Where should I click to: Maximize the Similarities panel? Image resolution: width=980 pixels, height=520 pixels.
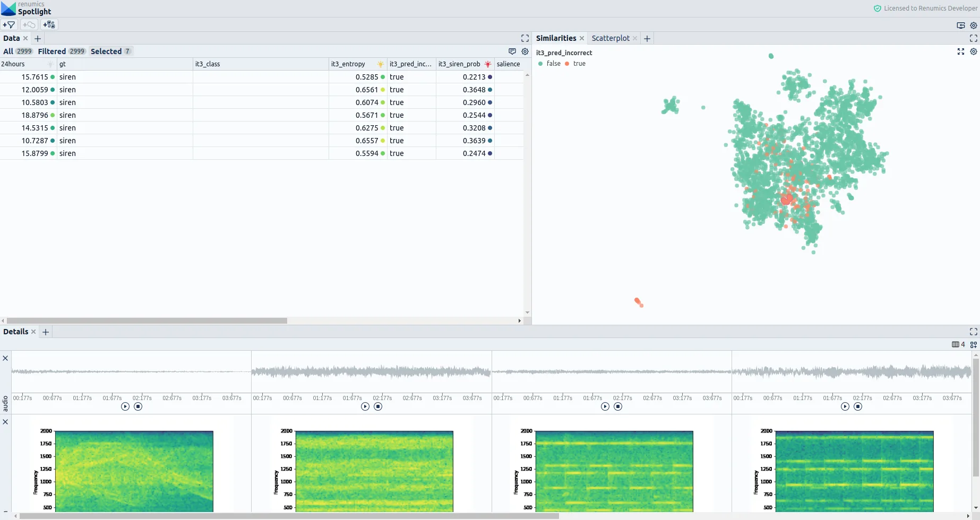point(974,38)
